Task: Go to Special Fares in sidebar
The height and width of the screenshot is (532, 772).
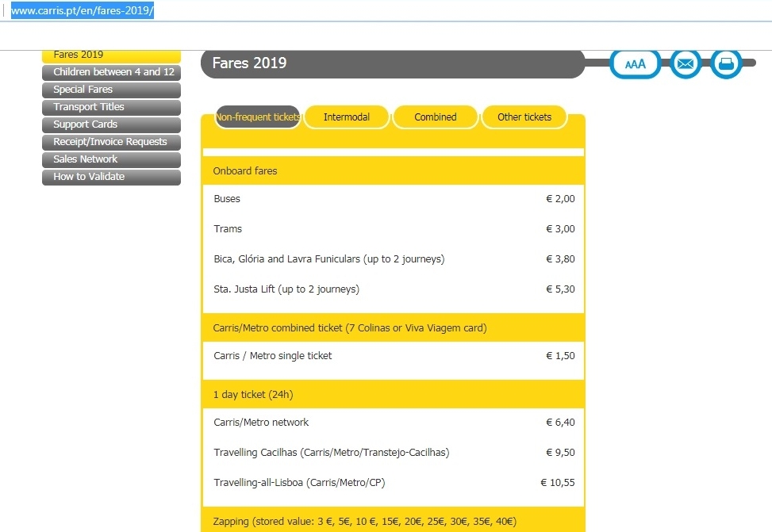Action: tap(111, 90)
